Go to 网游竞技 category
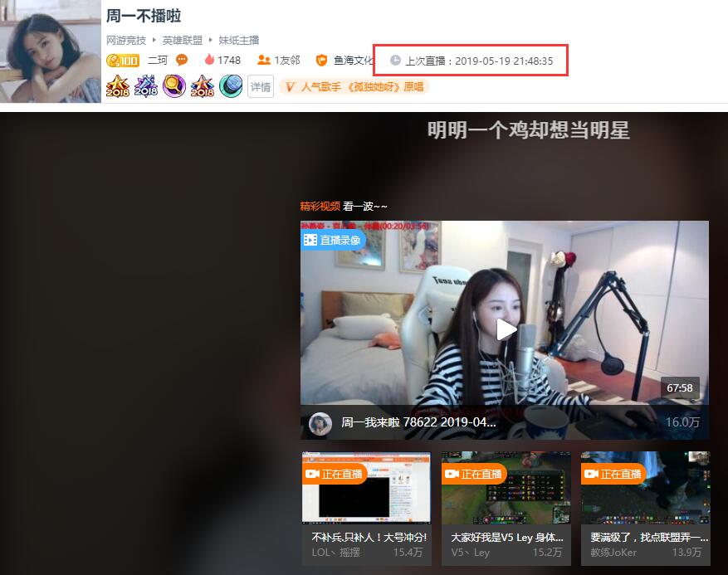 (x=126, y=41)
